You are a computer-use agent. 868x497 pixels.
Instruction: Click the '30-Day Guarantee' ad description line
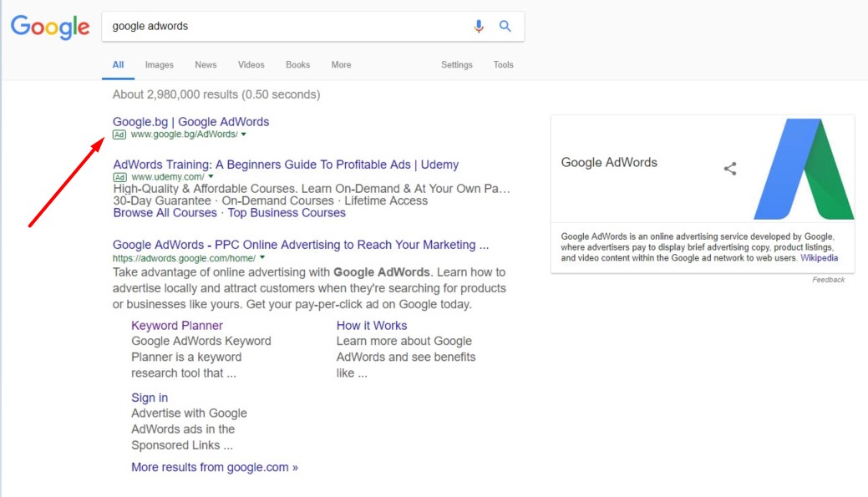(x=271, y=201)
